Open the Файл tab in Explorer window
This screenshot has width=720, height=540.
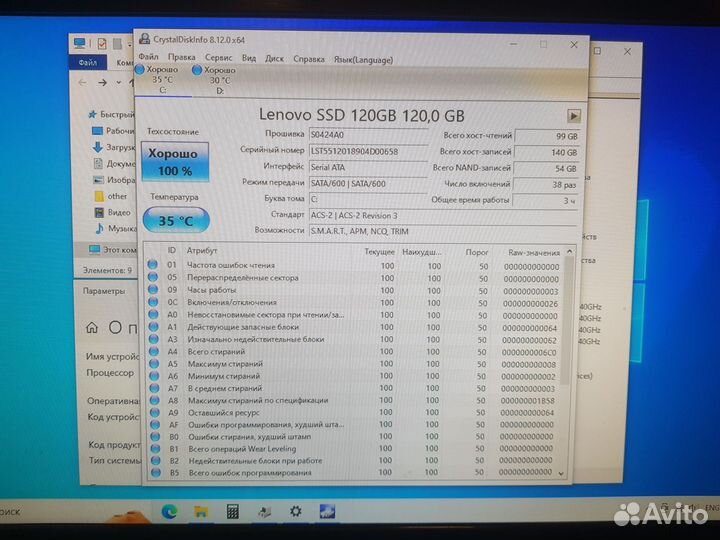88,62
